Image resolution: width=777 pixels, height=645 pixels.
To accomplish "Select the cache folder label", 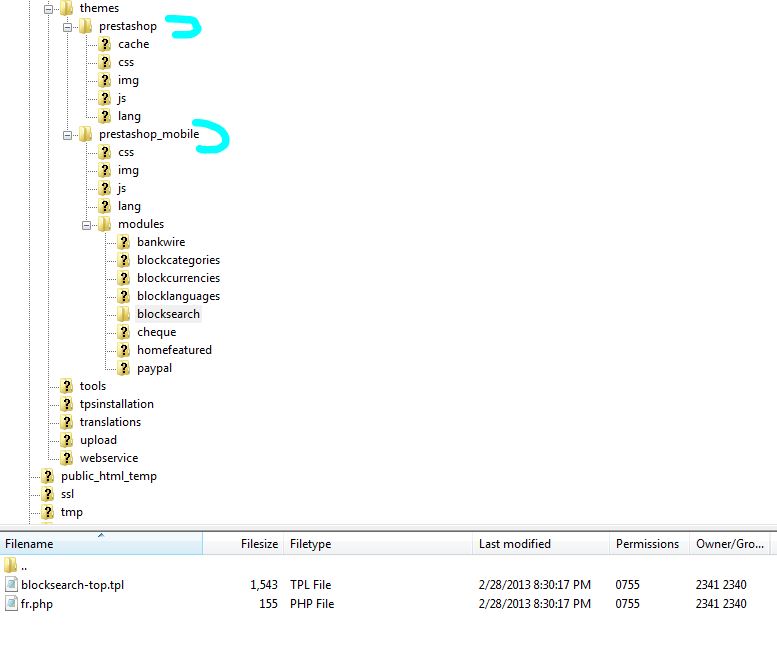I will coord(134,44).
